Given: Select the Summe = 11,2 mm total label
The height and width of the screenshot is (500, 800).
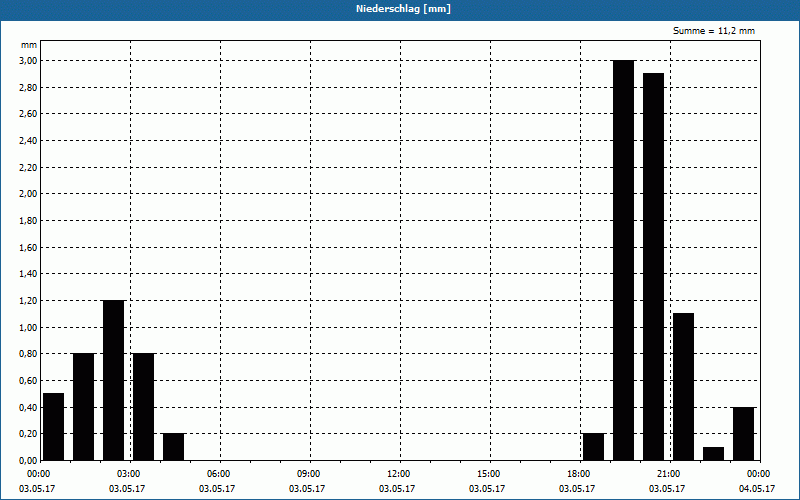Looking at the screenshot, I should point(714,31).
